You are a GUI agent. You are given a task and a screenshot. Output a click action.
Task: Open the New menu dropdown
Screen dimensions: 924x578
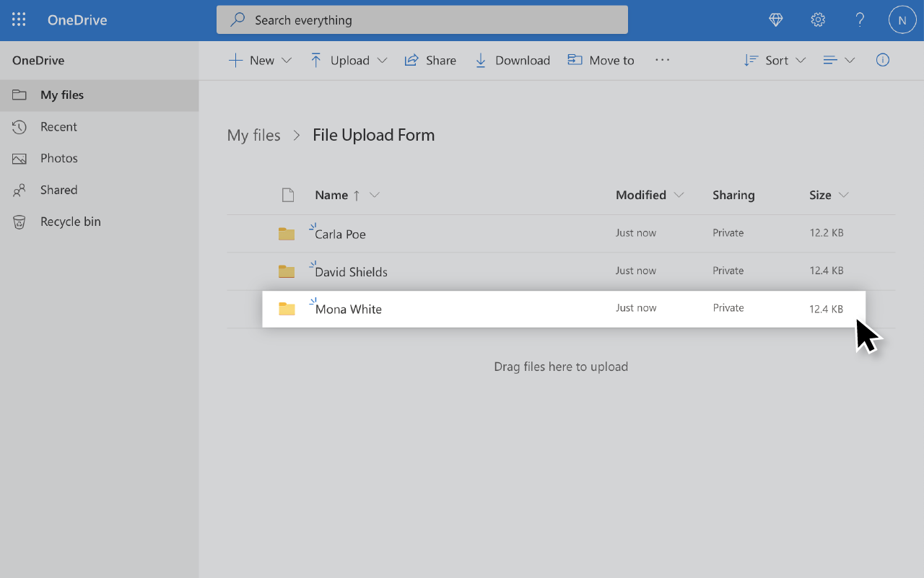coord(259,60)
